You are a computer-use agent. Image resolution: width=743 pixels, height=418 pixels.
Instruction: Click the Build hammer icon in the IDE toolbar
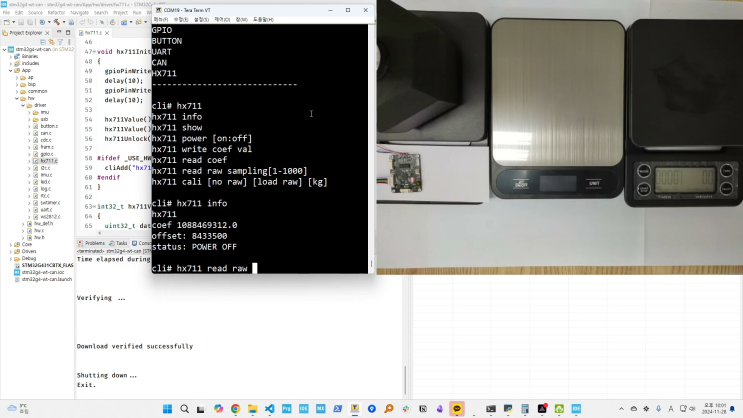click(x=56, y=22)
